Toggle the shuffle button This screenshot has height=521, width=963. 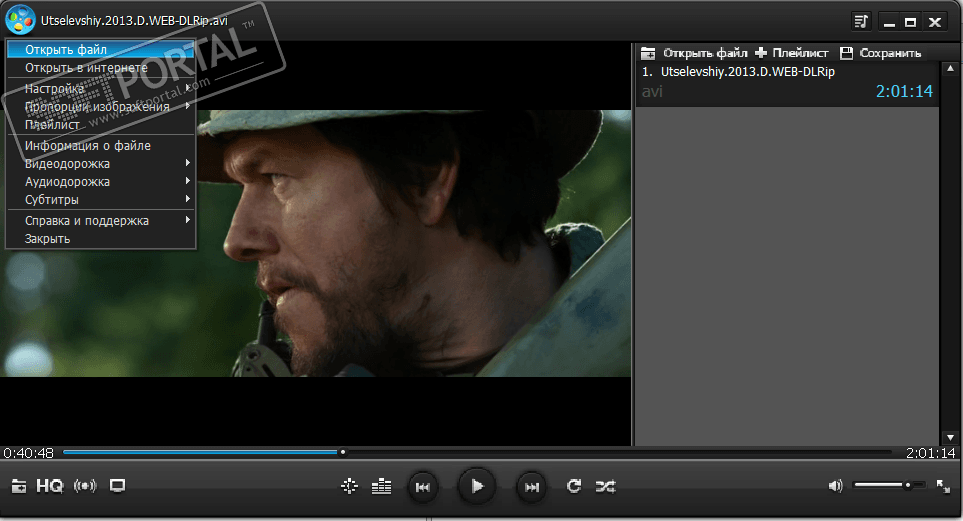coord(606,487)
